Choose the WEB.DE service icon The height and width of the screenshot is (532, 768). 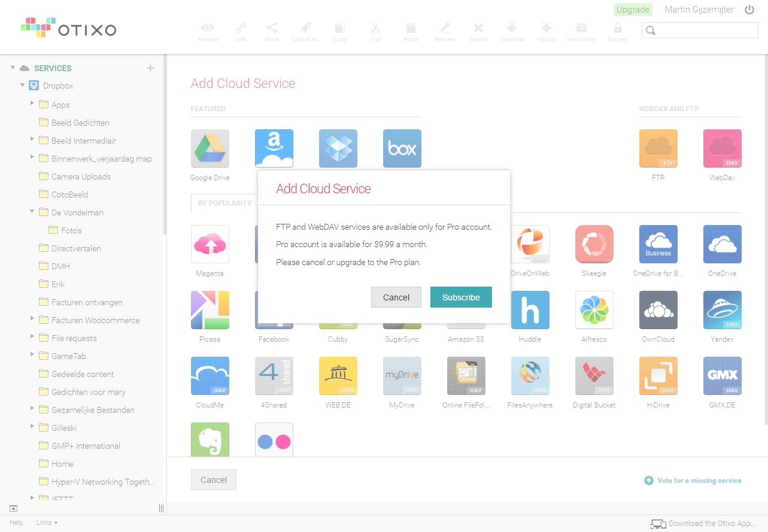tap(338, 376)
